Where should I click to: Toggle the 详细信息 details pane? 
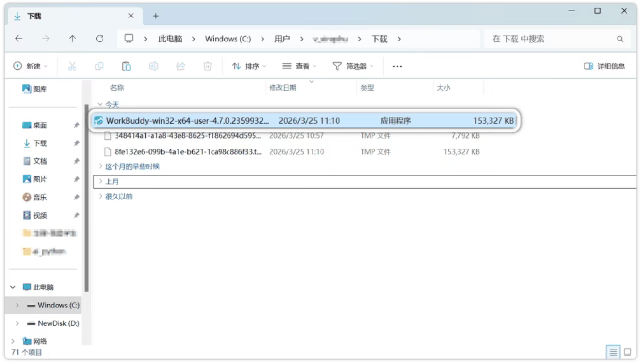(604, 66)
